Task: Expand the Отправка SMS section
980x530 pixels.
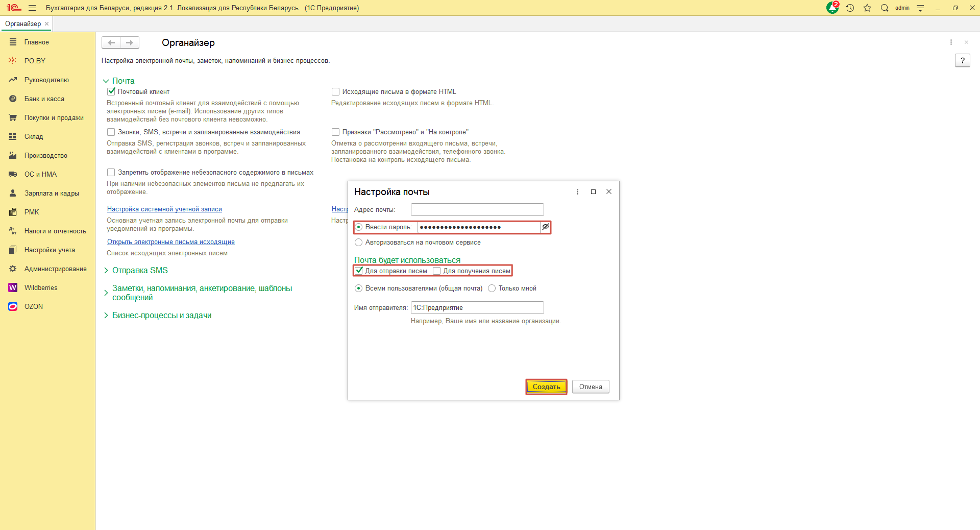Action: [x=139, y=271]
